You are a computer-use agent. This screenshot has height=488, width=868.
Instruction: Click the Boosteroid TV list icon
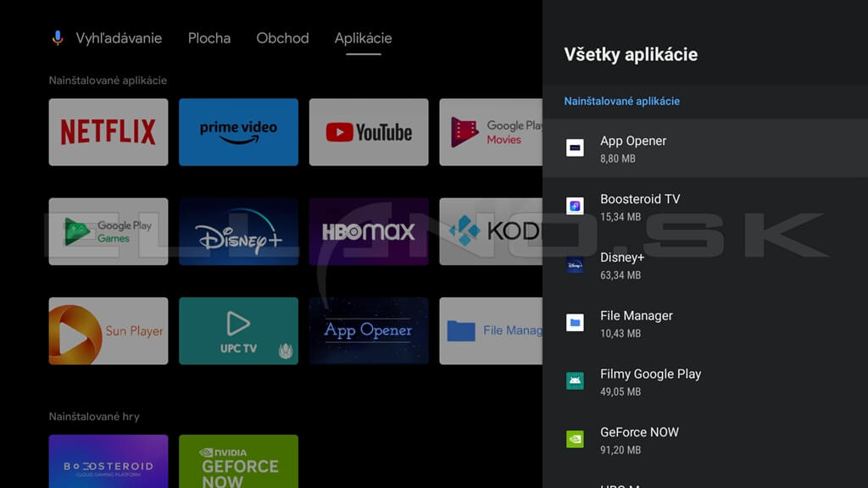[x=575, y=206]
